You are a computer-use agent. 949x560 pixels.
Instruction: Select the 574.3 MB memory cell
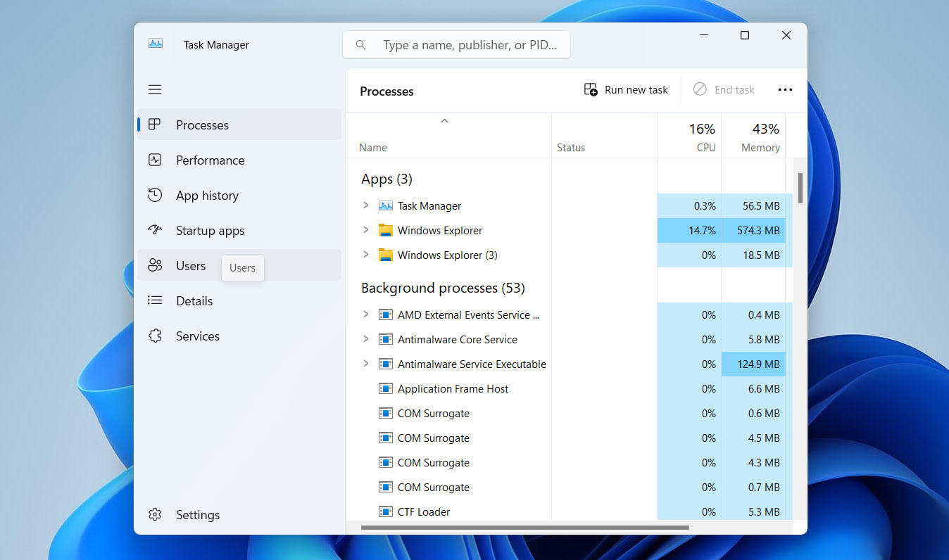coord(753,230)
